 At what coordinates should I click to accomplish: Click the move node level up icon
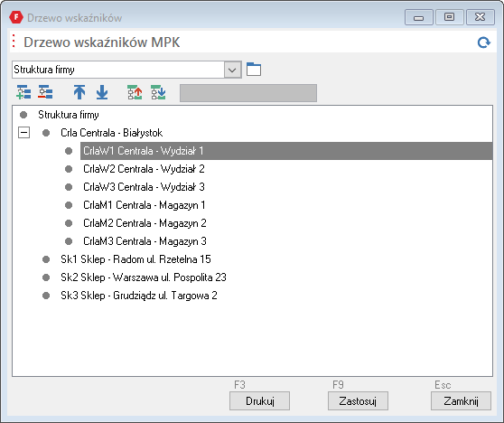coord(135,92)
